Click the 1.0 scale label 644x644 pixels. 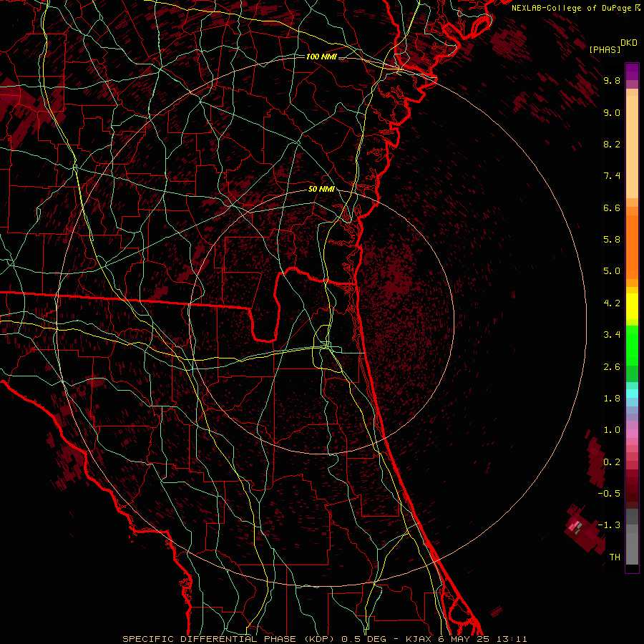(612, 430)
